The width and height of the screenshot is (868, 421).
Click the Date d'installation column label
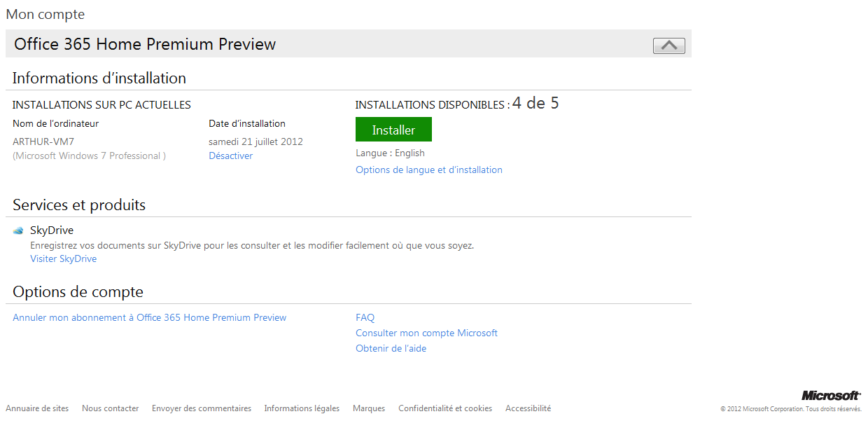[247, 123]
